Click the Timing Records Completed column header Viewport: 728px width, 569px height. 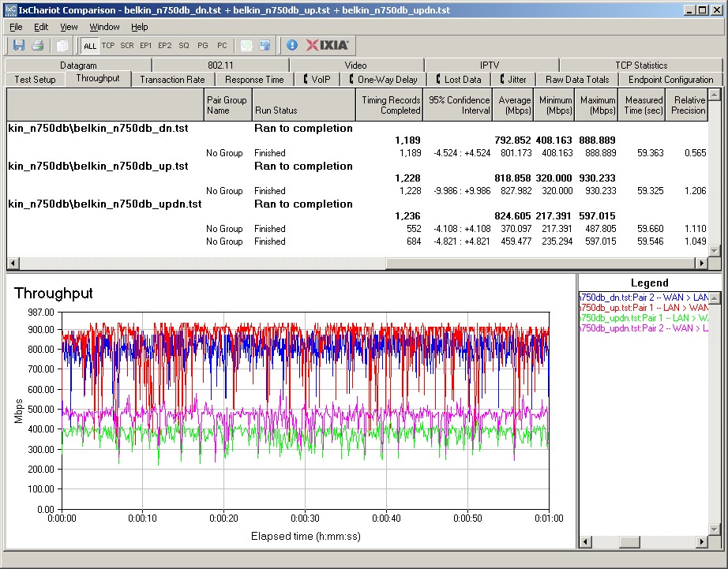coord(389,105)
